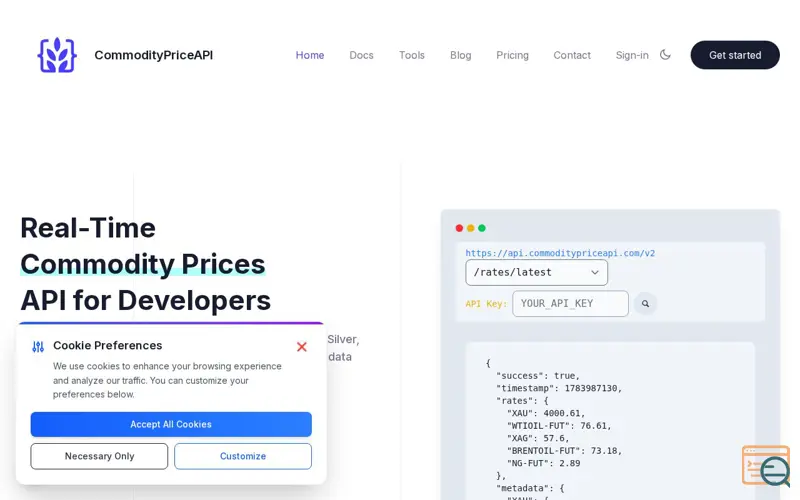Viewport: 800px width, 500px height.
Task: Open the Docs nav item
Action: pos(361,55)
